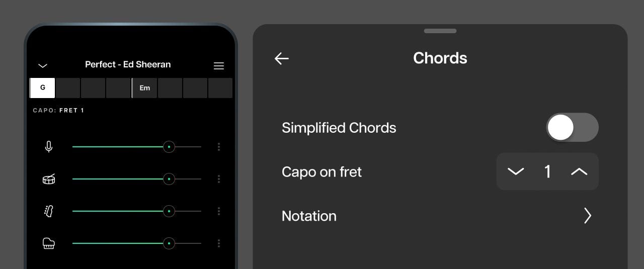
Task: Jump to the Em chord block
Action: coord(145,88)
